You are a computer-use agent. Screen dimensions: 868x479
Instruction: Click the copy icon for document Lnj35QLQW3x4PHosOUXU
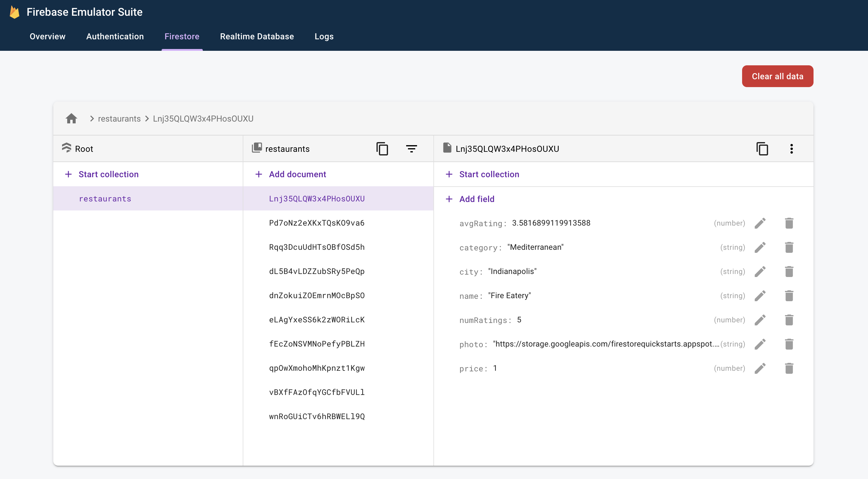(762, 149)
